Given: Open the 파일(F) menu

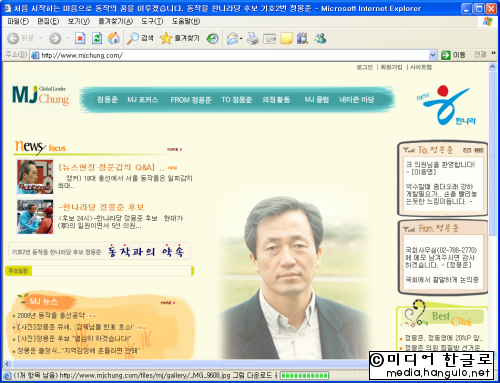Looking at the screenshot, I should [18, 22].
